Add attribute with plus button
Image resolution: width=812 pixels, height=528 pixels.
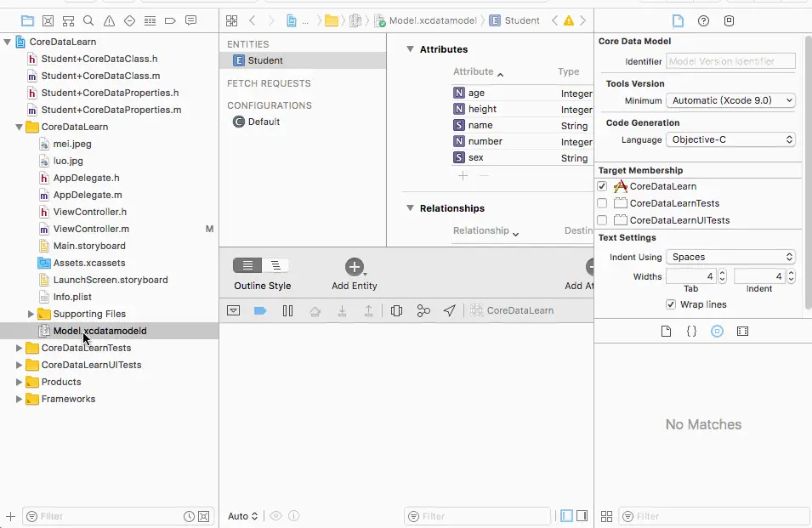(x=463, y=176)
